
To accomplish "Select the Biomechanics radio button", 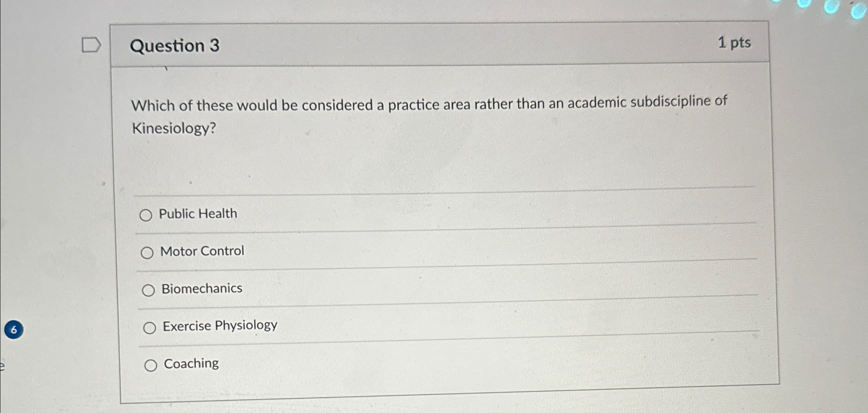I will (x=149, y=290).
